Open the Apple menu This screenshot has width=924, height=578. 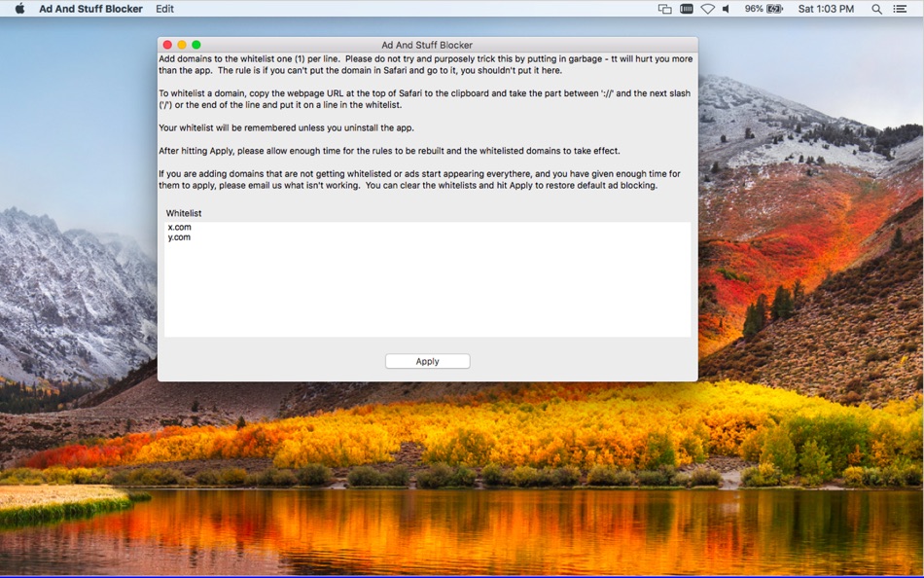tap(19, 8)
